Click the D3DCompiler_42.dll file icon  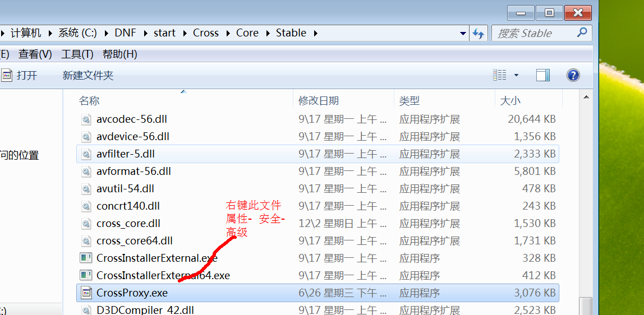pos(86,309)
